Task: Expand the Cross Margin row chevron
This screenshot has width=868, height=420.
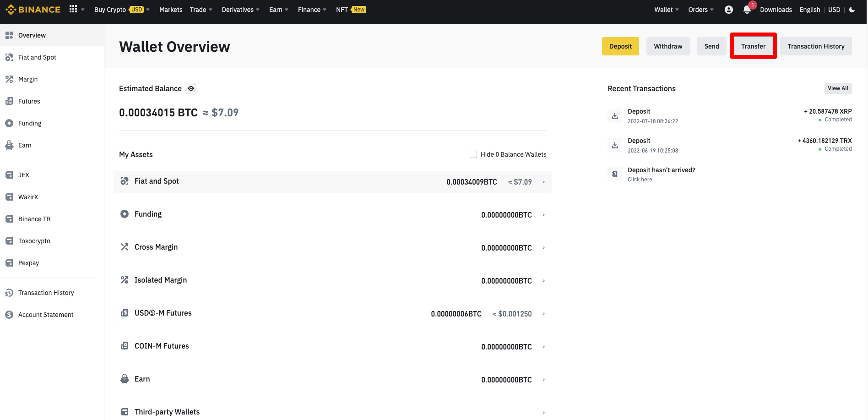Action: pos(544,248)
